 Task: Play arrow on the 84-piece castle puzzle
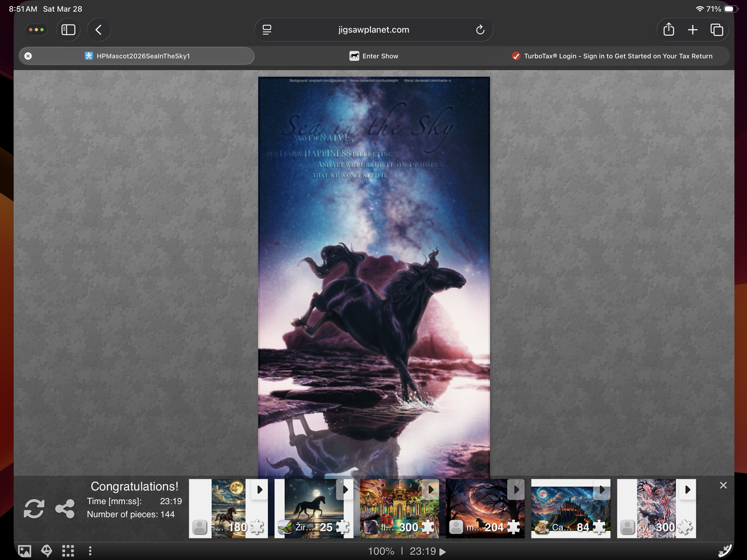(602, 489)
